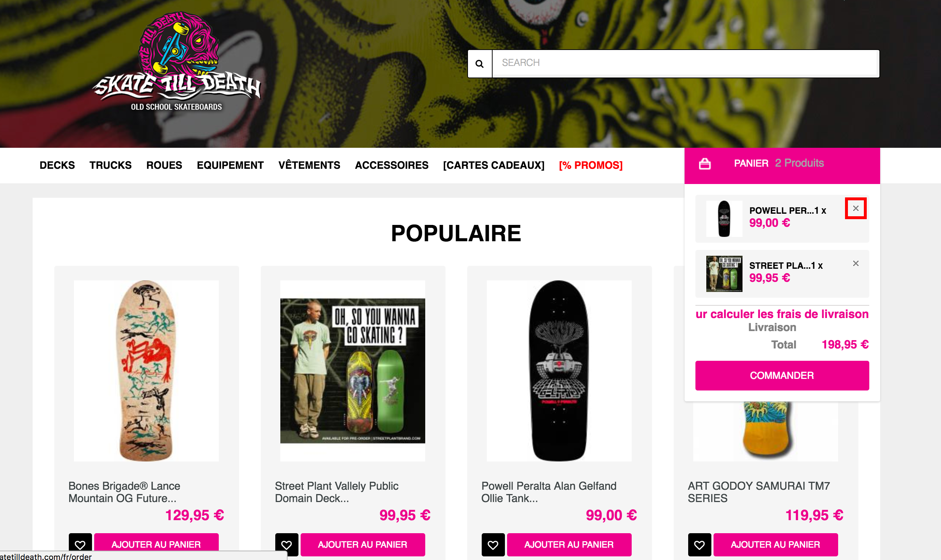Open the [% PROMOS] section
The width and height of the screenshot is (941, 560).
pos(590,165)
